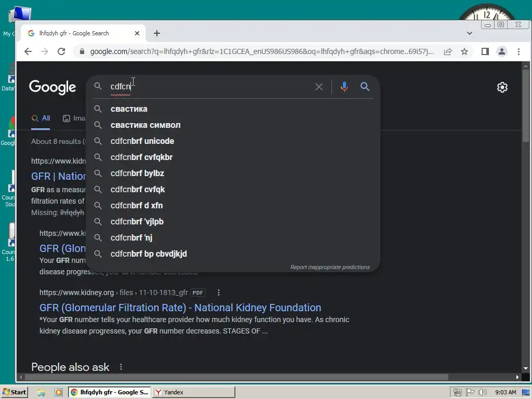Choose suggestion 'cdfcnbrf unicode'

click(x=233, y=141)
